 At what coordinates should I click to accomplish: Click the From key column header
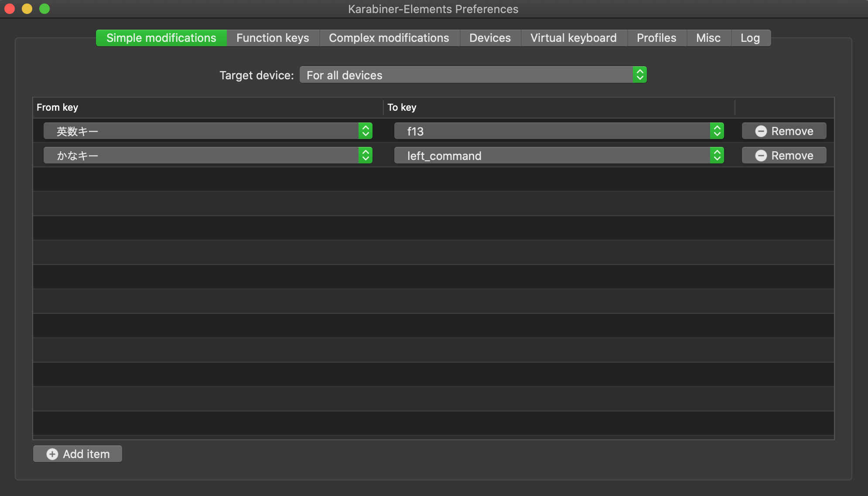58,107
